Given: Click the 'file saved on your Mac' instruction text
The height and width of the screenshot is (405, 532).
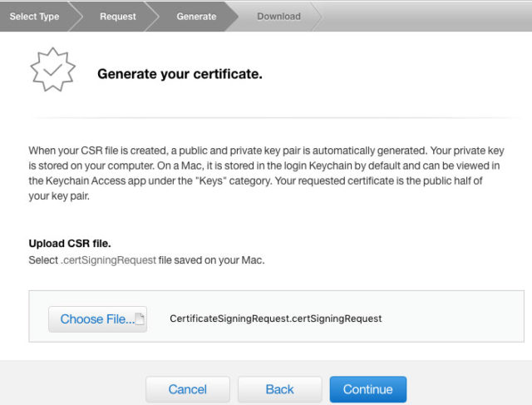Looking at the screenshot, I should coord(211,260).
